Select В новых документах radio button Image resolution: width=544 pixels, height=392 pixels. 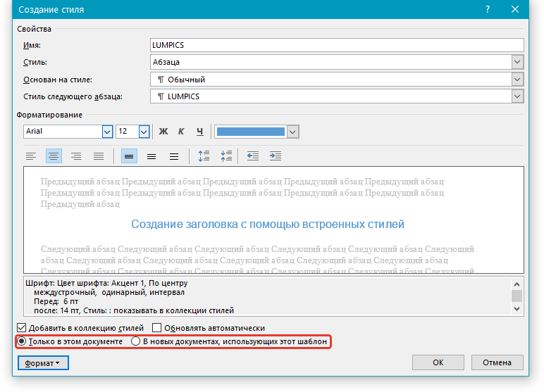click(136, 341)
